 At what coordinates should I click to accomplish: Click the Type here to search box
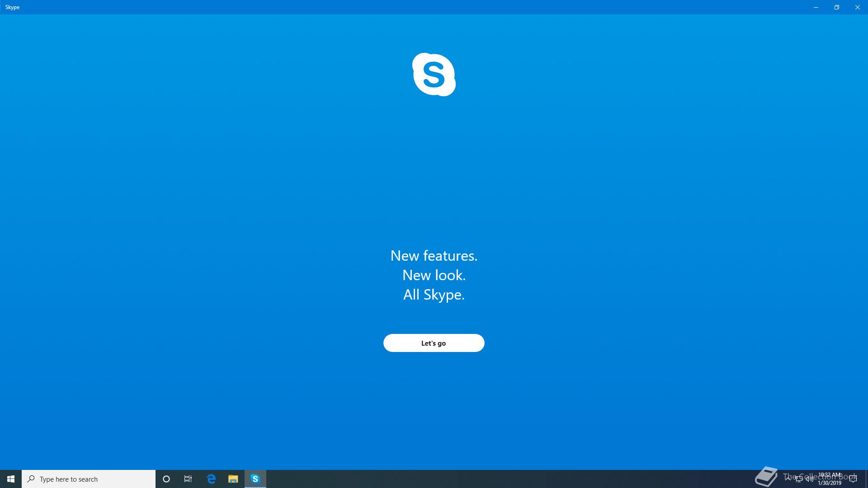click(x=89, y=479)
